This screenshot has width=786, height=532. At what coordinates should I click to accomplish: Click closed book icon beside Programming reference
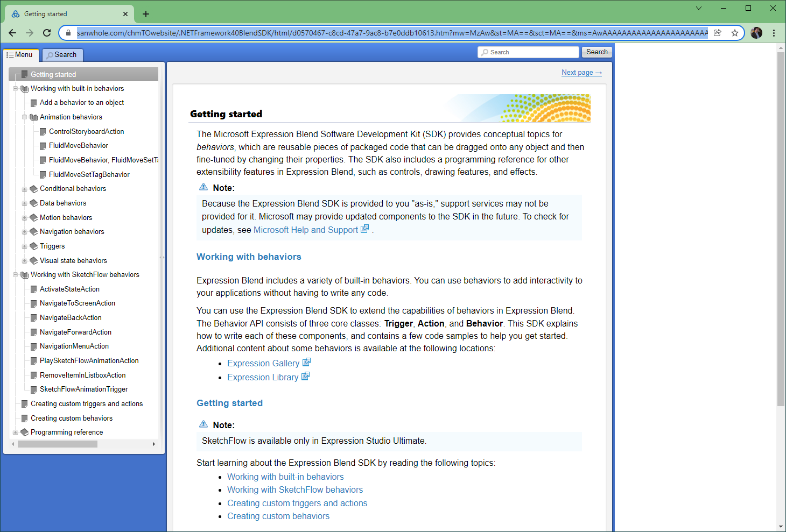[x=24, y=432]
